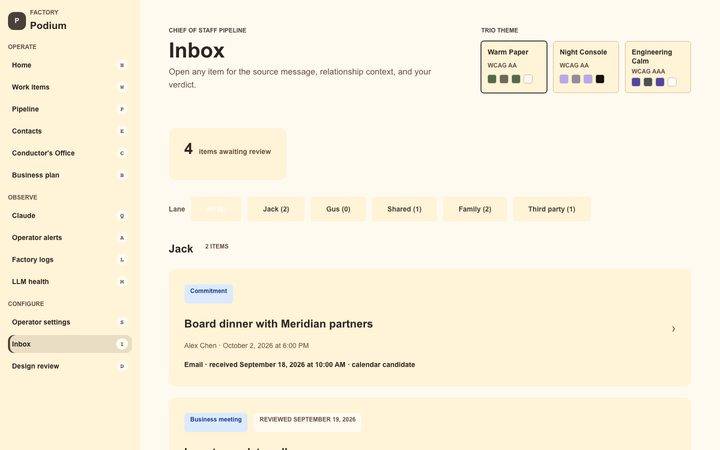This screenshot has width=720, height=450.
Task: Show the Family (2) lane
Action: [475, 209]
